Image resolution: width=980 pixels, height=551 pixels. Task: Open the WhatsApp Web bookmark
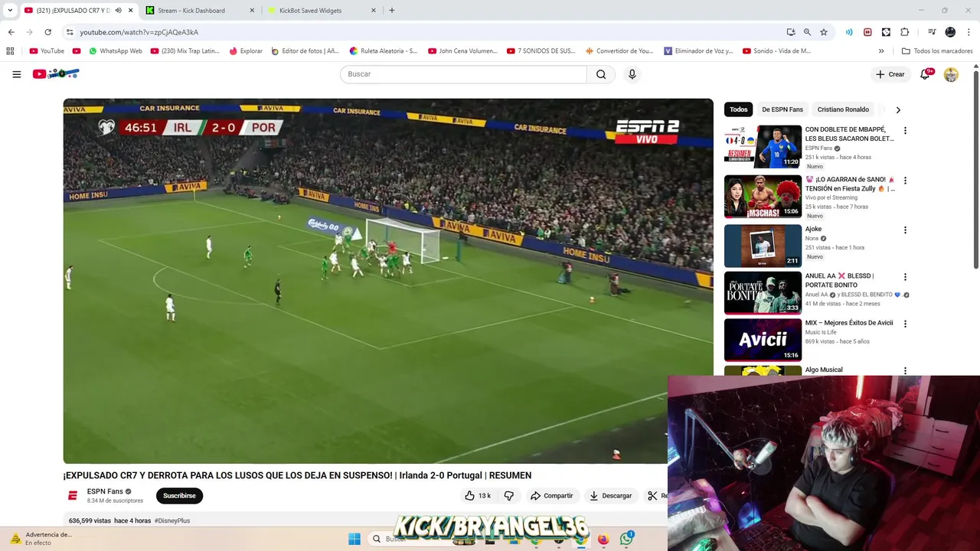click(x=116, y=51)
